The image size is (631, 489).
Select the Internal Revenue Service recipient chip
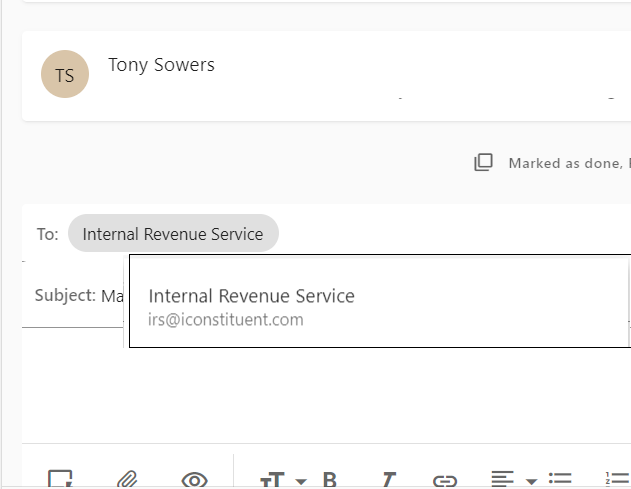pyautogui.click(x=173, y=233)
